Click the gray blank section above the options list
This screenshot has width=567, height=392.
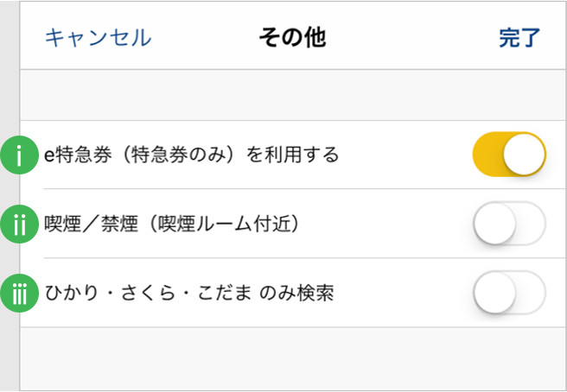click(293, 95)
